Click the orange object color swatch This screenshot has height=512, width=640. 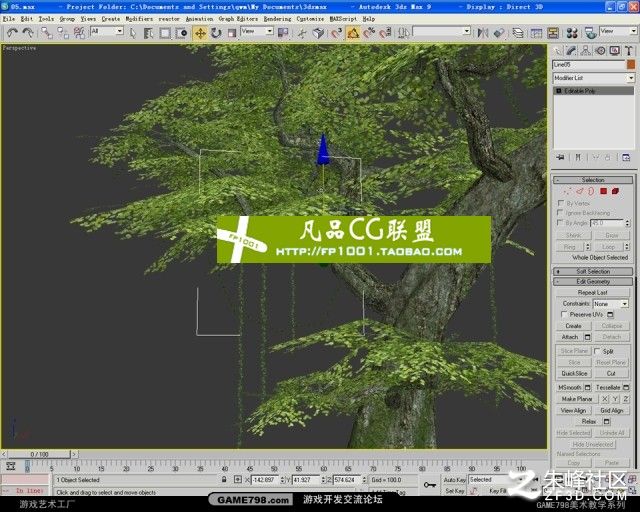631,65
